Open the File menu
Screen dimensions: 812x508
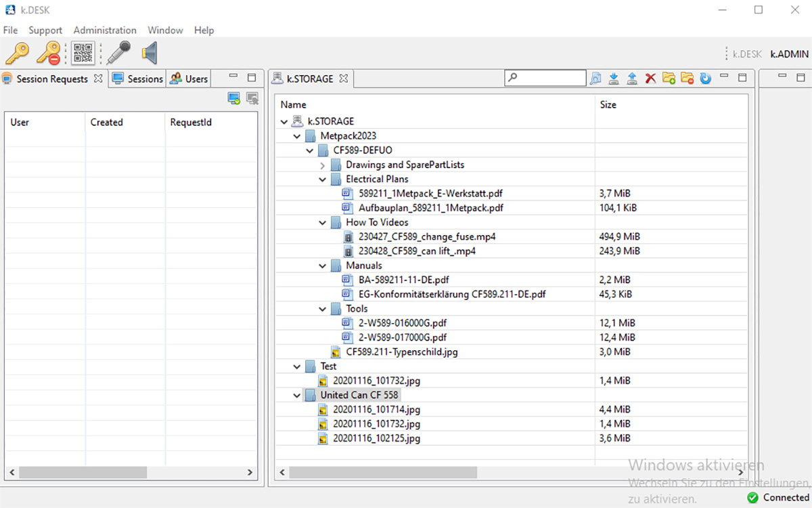10,30
